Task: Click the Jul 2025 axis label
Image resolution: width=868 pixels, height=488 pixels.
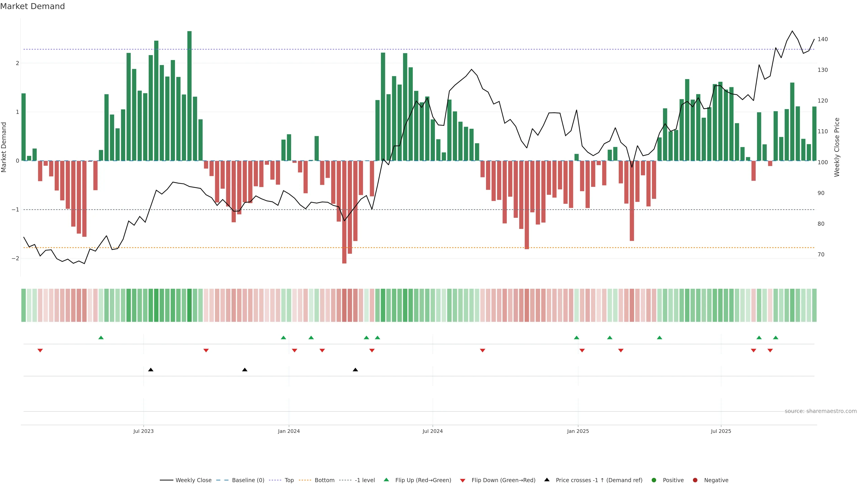Action: (721, 431)
